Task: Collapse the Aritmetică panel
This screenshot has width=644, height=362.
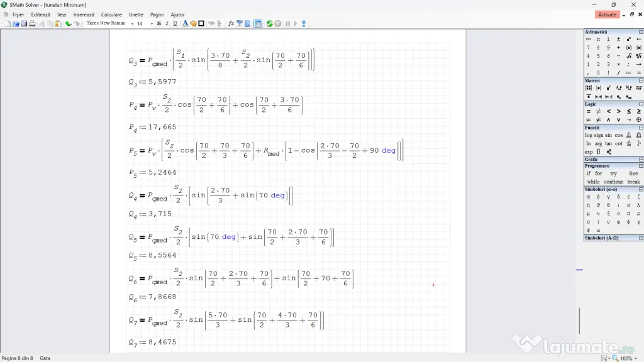Action: (641, 32)
